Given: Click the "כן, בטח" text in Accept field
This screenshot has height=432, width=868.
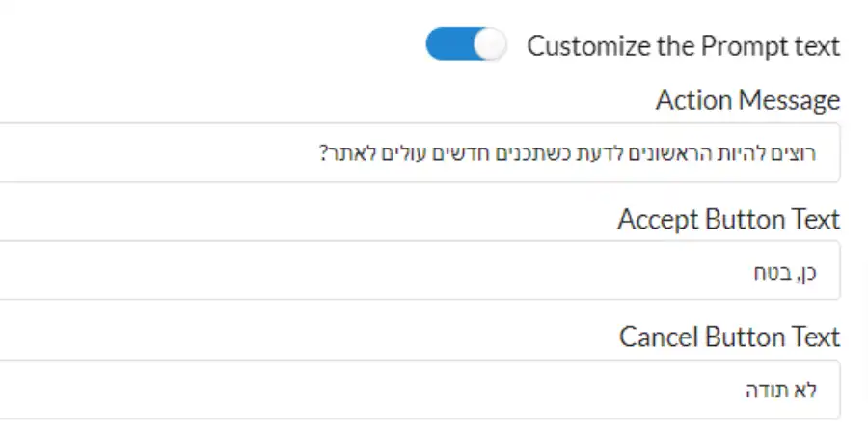Looking at the screenshot, I should [x=785, y=272].
